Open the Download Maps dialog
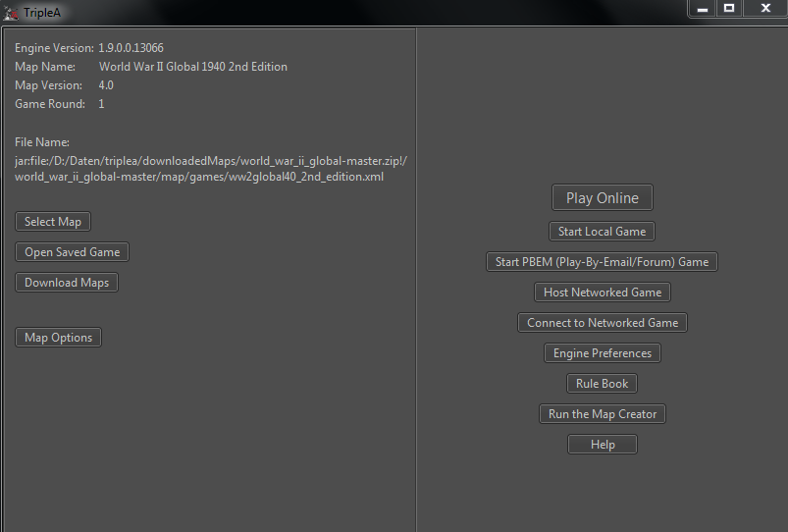 pos(67,283)
